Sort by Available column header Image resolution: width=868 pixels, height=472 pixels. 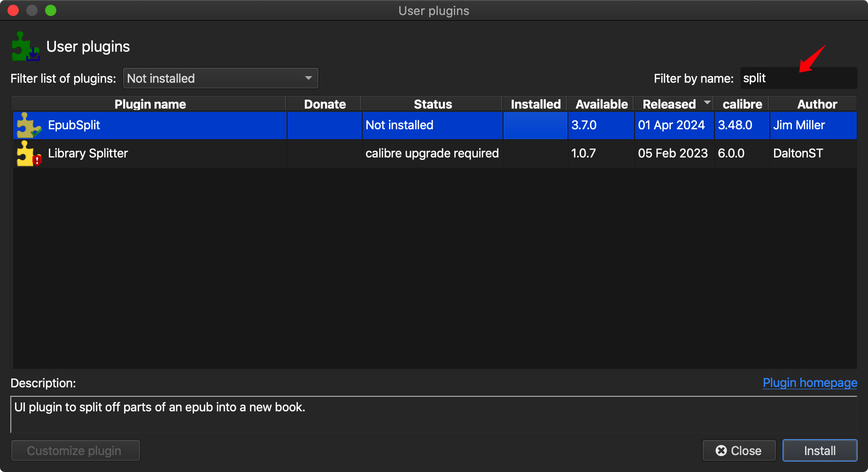(601, 104)
